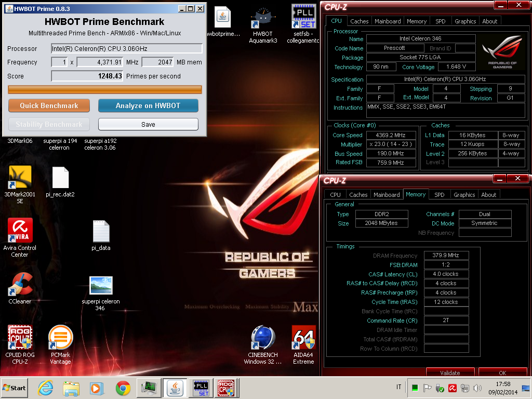Click the DRAM Frequency value 379.9 MHz
532x399 pixels.
446,255
